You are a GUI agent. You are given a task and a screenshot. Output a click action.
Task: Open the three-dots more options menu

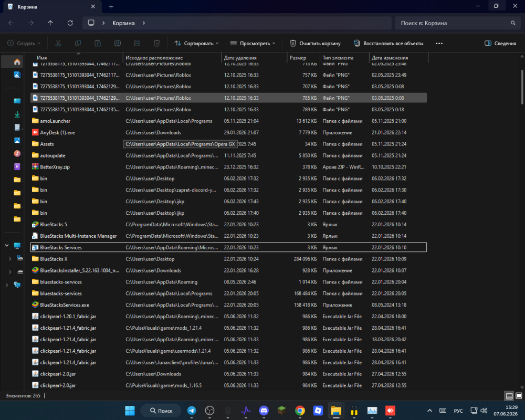439,43
